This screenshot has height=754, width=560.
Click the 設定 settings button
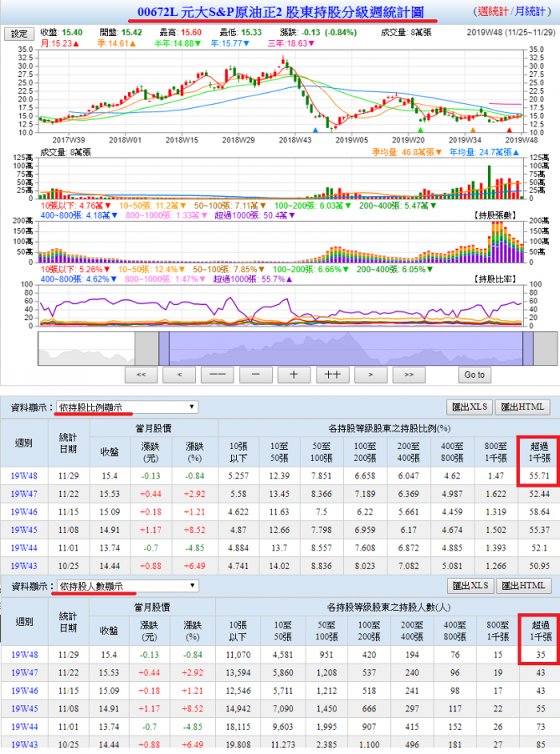[x=19, y=34]
